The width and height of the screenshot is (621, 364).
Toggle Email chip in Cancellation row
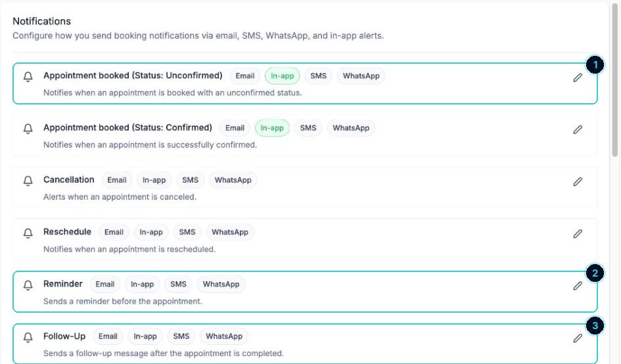click(117, 180)
